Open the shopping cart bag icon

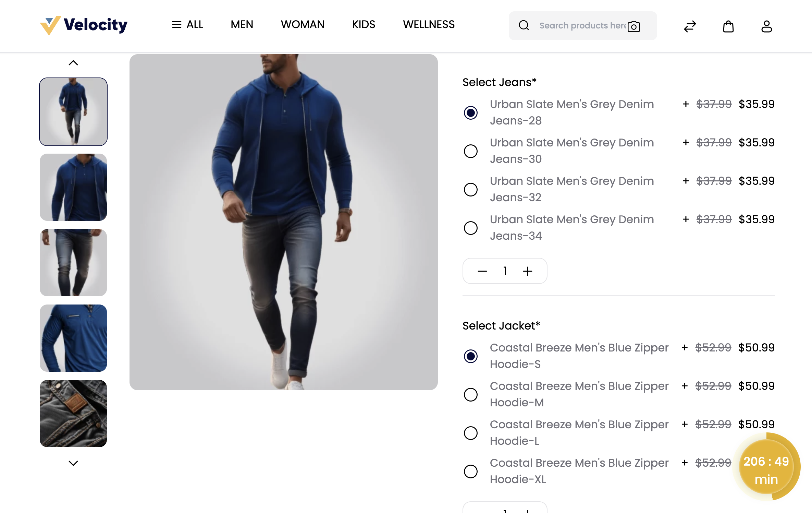(x=728, y=26)
